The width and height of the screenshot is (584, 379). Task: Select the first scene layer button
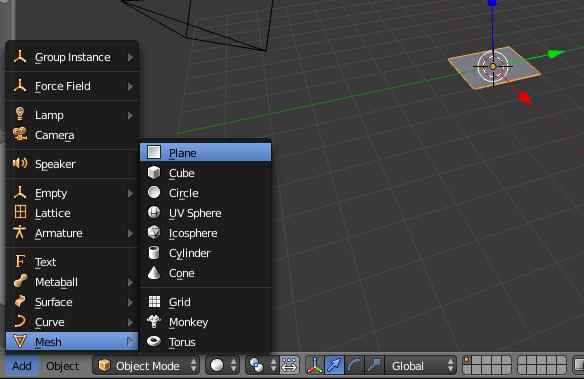[468, 360]
